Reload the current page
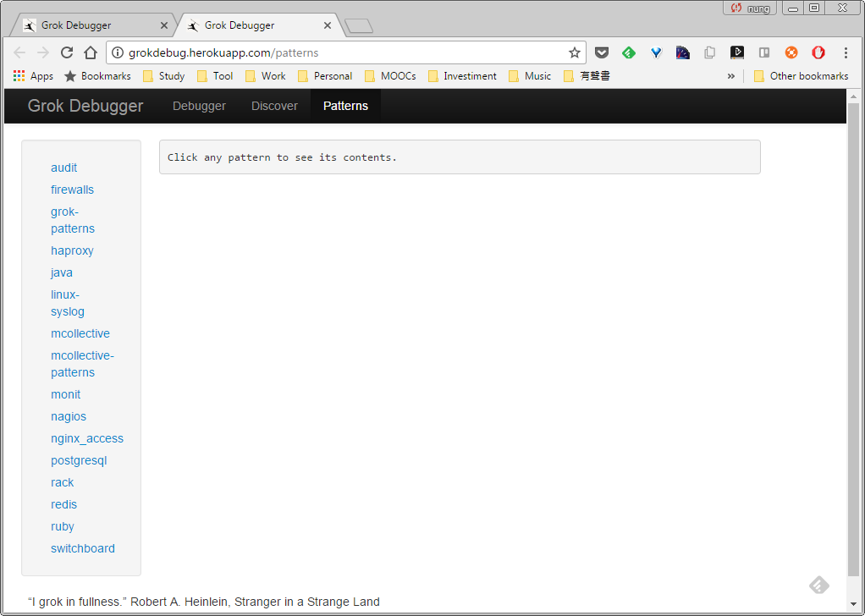 (67, 53)
